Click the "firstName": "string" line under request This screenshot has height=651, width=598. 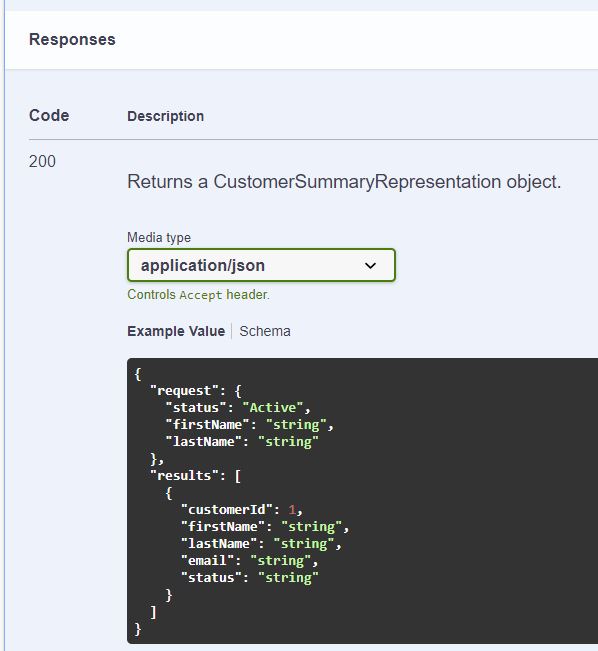tap(250, 425)
